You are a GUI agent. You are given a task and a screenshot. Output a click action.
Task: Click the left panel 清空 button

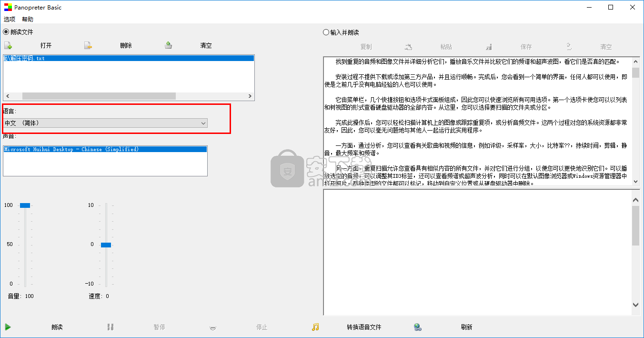(x=206, y=46)
